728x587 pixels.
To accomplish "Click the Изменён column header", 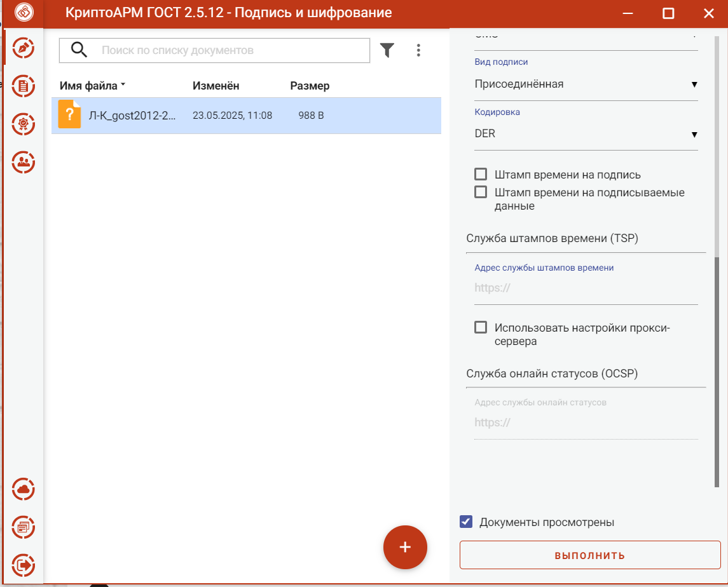I will click(x=216, y=86).
